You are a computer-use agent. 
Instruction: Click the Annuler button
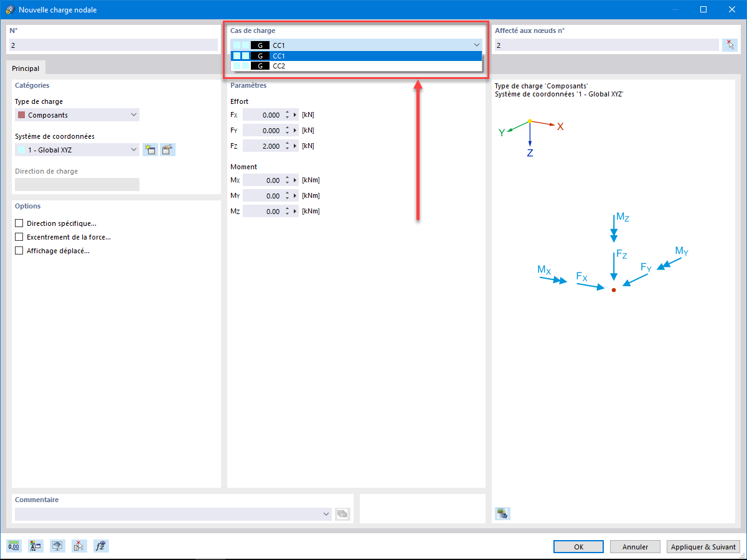(x=635, y=546)
